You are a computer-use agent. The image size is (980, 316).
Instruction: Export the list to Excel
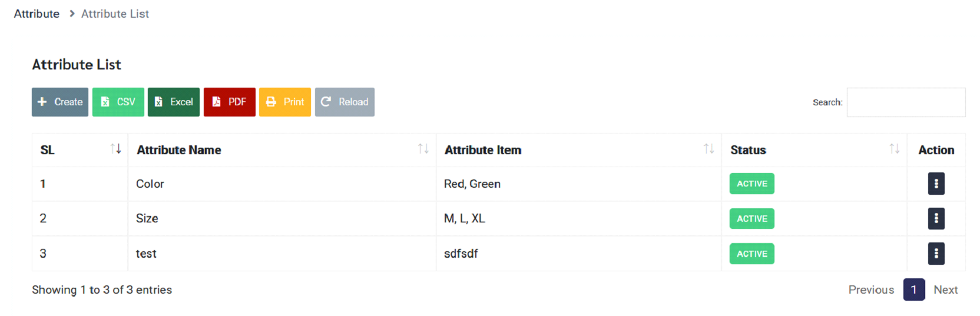click(x=174, y=102)
